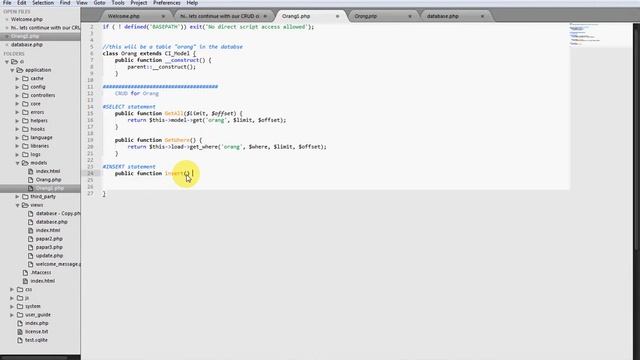Open index.php in root folder
The width and height of the screenshot is (640, 360).
36,323
